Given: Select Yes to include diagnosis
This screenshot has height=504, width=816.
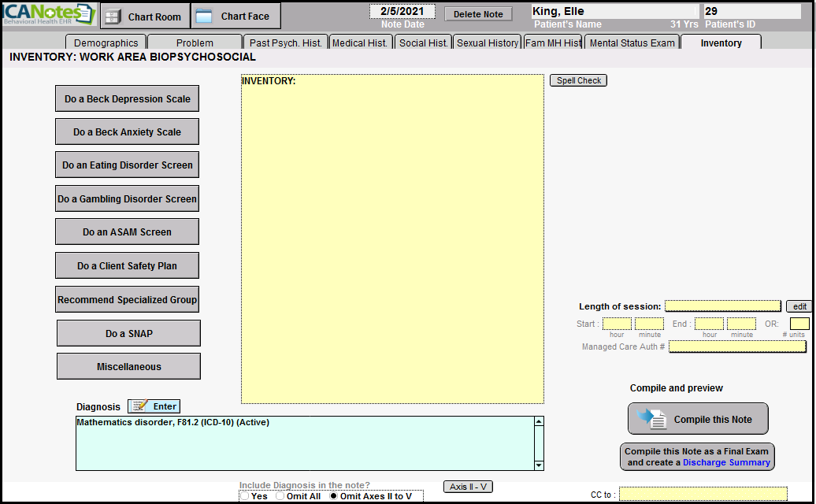Looking at the screenshot, I should point(245,496).
